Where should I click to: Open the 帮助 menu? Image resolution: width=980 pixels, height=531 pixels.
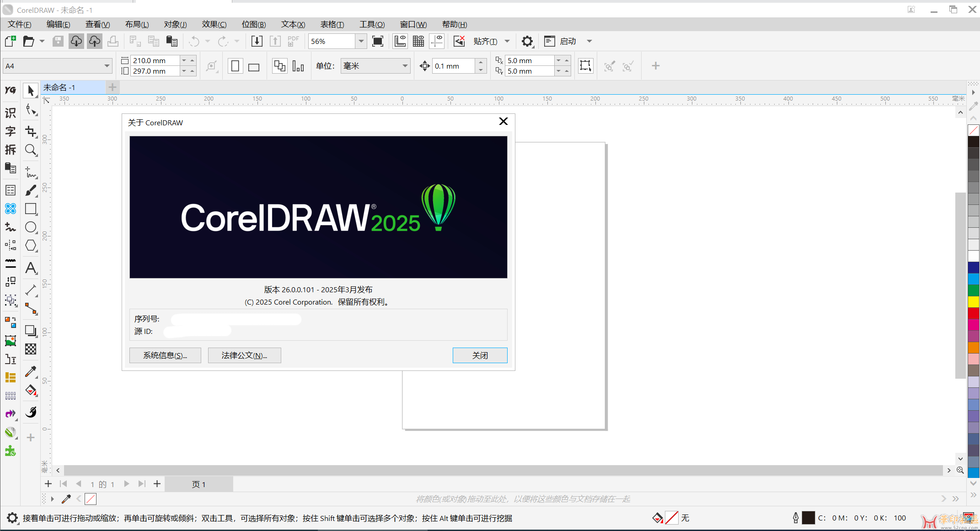(x=455, y=24)
